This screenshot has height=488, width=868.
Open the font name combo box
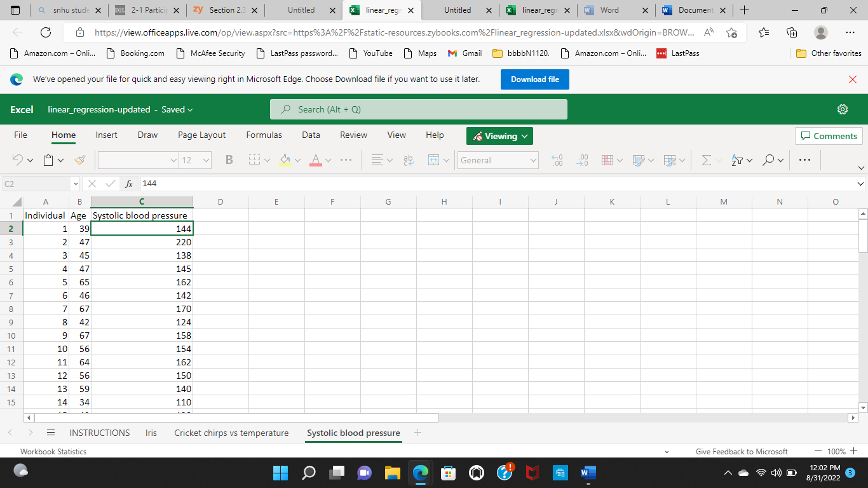138,160
